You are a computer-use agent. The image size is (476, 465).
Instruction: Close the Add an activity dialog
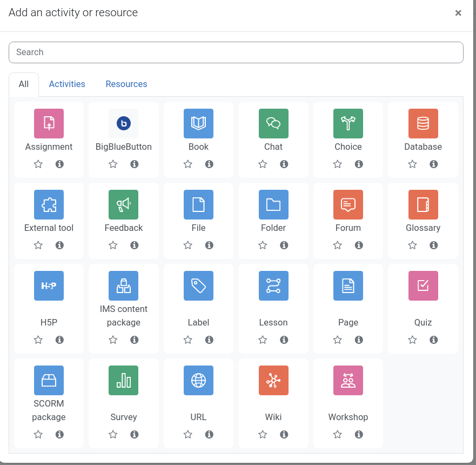[458, 13]
